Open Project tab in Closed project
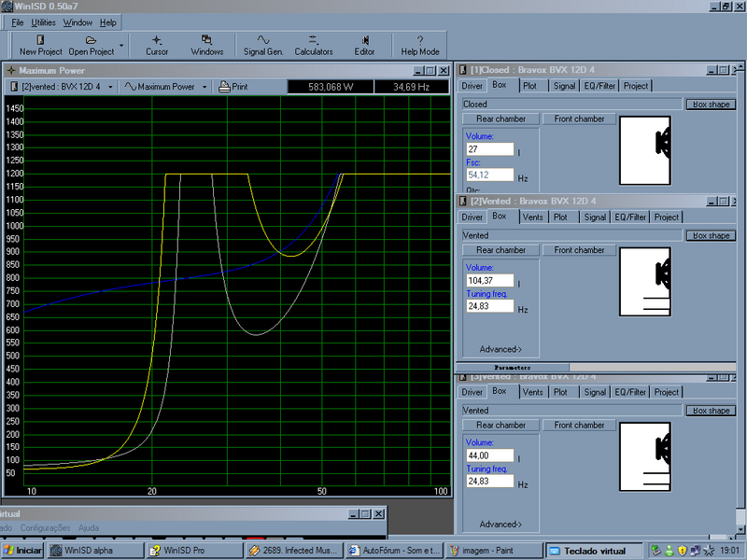The height and width of the screenshot is (560, 747). (636, 86)
